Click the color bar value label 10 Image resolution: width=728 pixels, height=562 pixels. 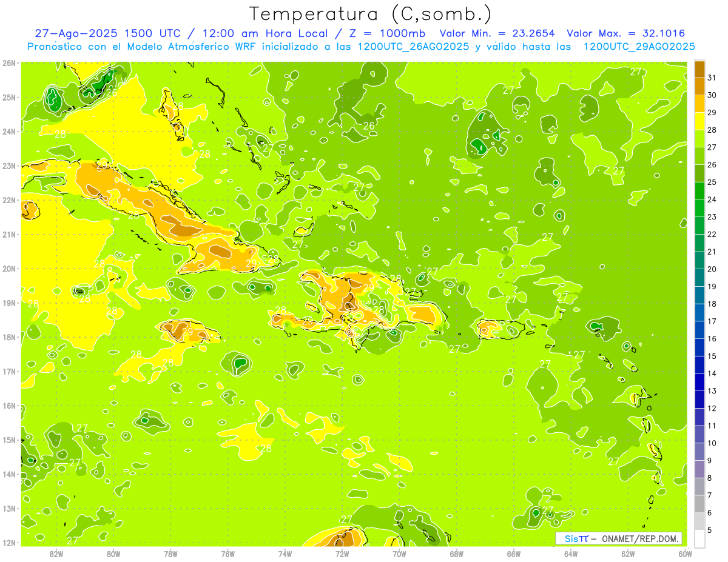[x=712, y=443]
